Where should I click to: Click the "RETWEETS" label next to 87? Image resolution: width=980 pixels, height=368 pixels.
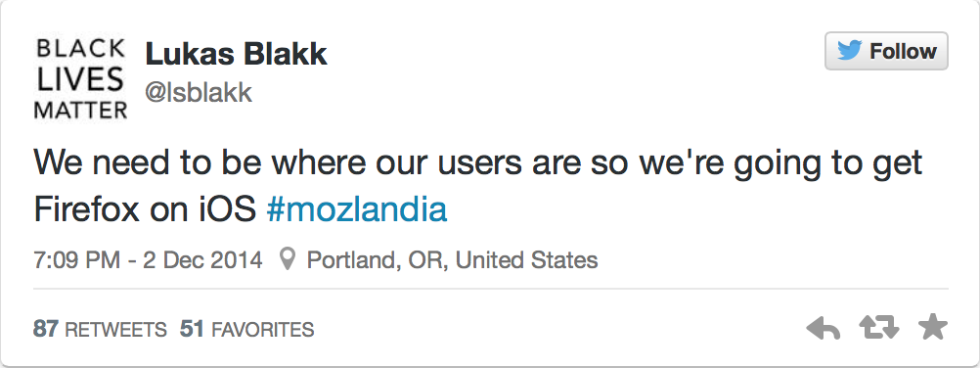pos(116,329)
